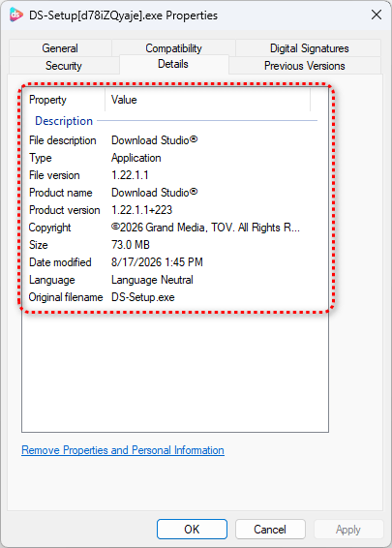Dismiss dialog with Cancel button
Screen dimensions: 392x548
270,530
